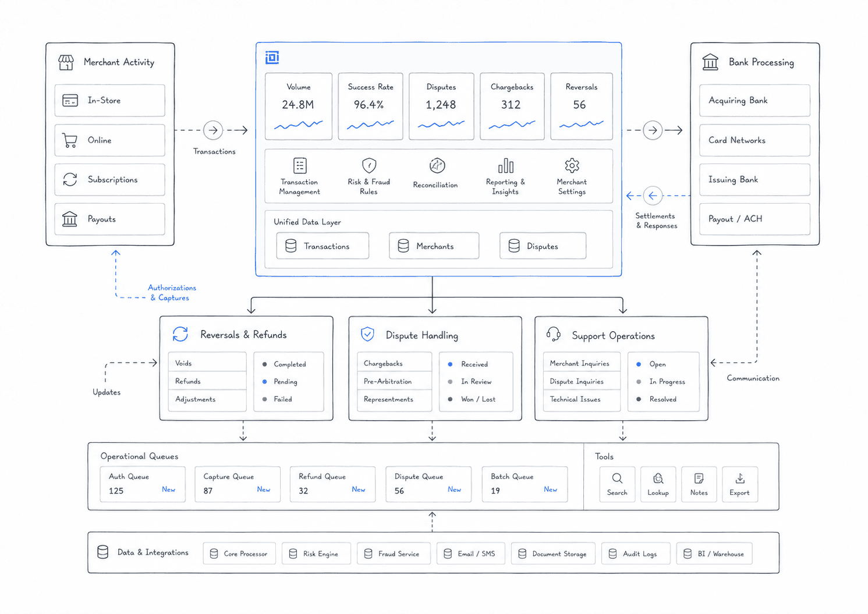This screenshot has width=868, height=614.
Task: Click the Data & Integrations database icon
Action: (x=103, y=552)
